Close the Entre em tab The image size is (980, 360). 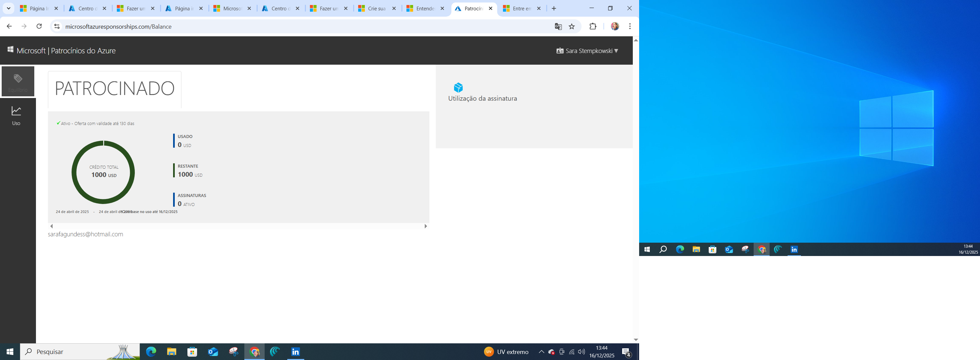tap(539, 8)
